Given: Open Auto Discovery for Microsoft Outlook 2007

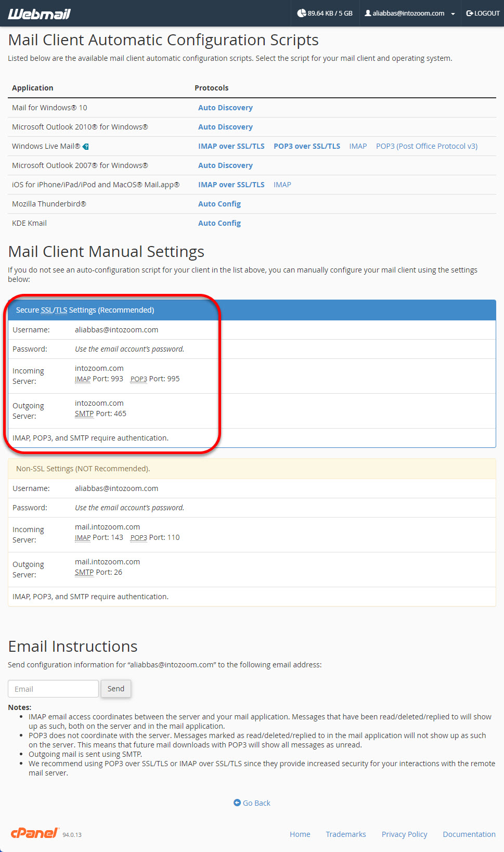Looking at the screenshot, I should [225, 165].
